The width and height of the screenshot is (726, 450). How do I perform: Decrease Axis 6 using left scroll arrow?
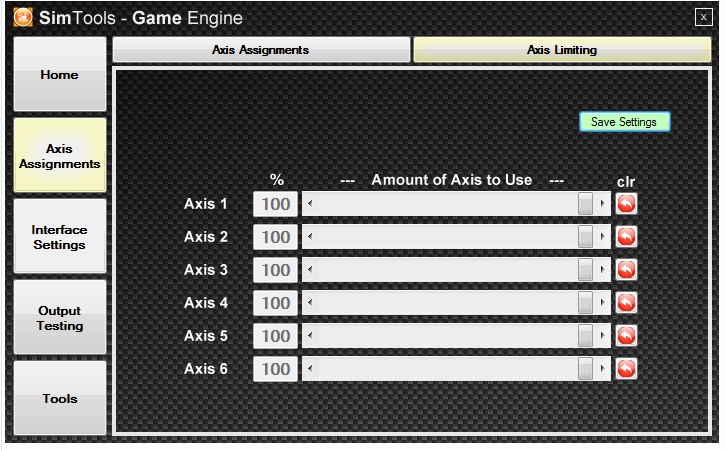point(310,369)
